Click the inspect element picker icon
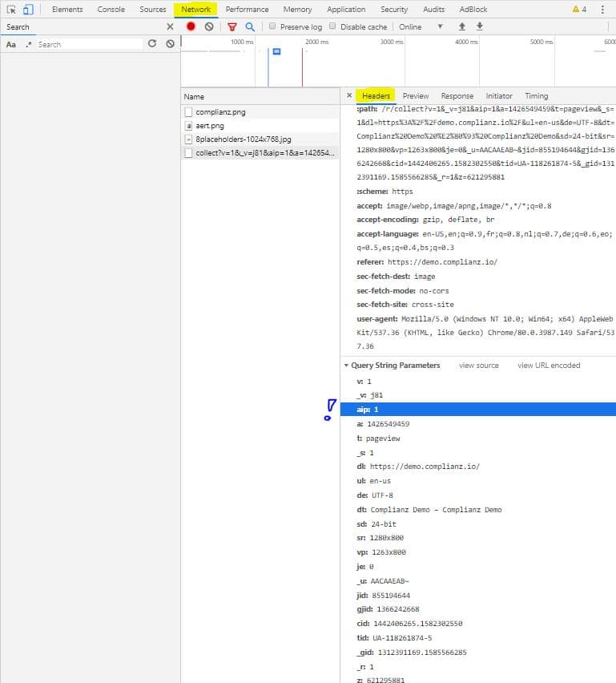The image size is (616, 683). (11, 10)
